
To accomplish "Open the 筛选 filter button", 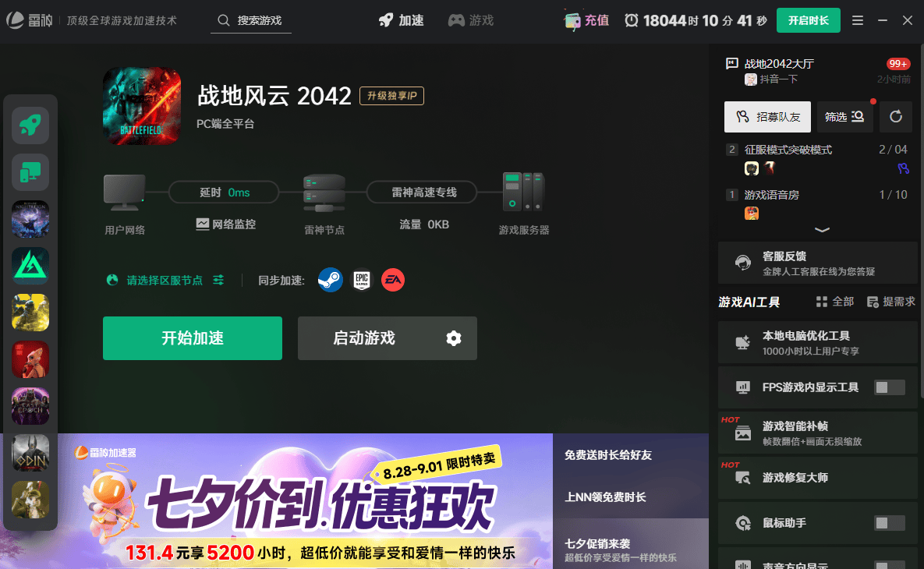I will pyautogui.click(x=844, y=117).
